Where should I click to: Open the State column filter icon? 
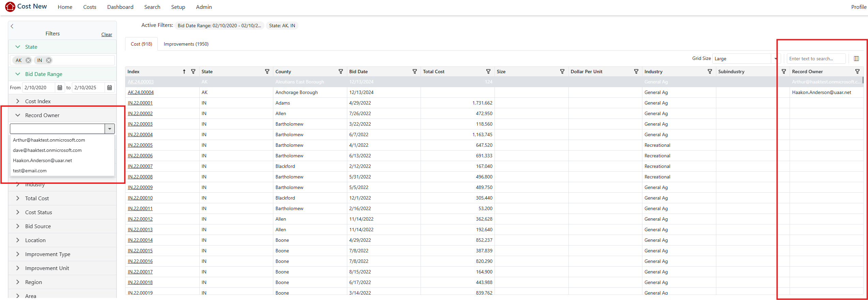[267, 72]
